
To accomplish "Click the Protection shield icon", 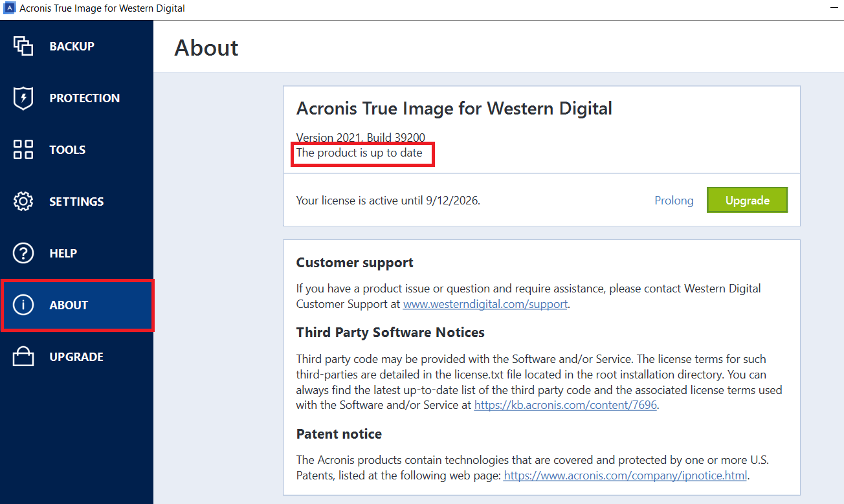I will pos(23,98).
